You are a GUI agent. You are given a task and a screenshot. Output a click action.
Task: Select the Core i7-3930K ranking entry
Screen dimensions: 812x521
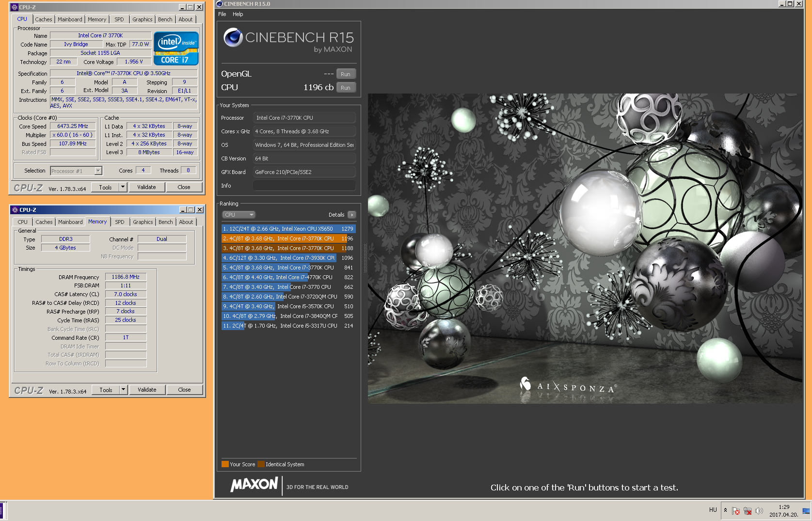288,258
